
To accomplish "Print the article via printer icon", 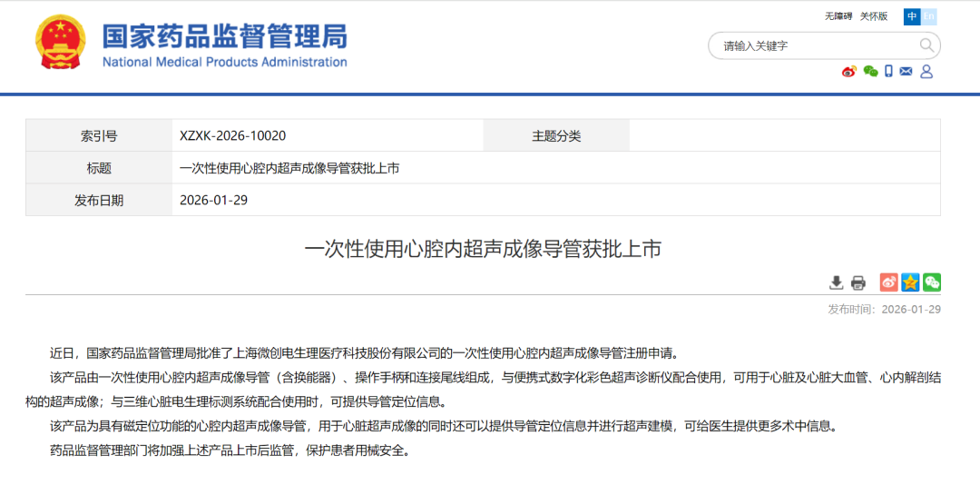I will click(x=858, y=282).
